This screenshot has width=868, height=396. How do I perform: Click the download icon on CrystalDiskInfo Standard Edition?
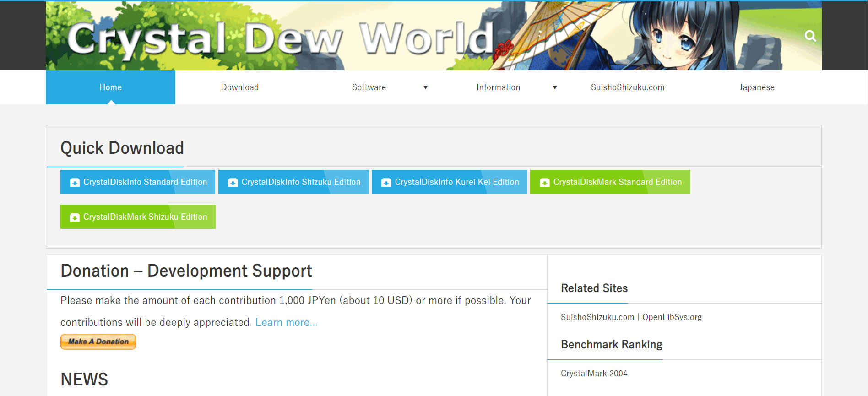pos(75,183)
